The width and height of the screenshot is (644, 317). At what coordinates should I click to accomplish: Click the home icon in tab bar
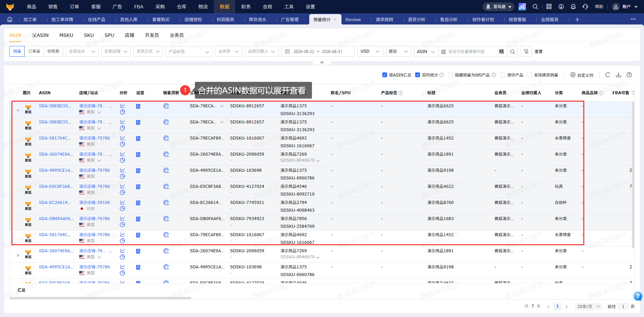(10, 19)
